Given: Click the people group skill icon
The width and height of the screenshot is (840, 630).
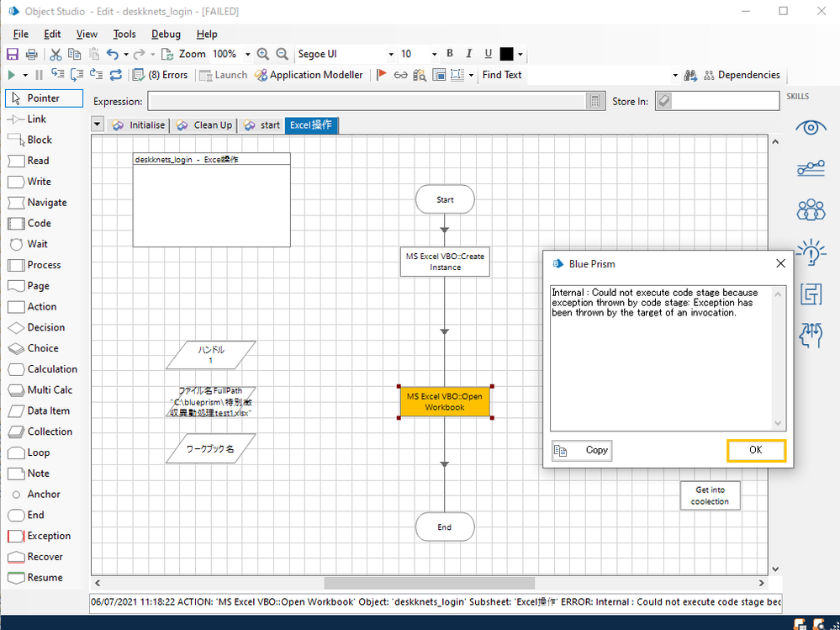Looking at the screenshot, I should 811,209.
